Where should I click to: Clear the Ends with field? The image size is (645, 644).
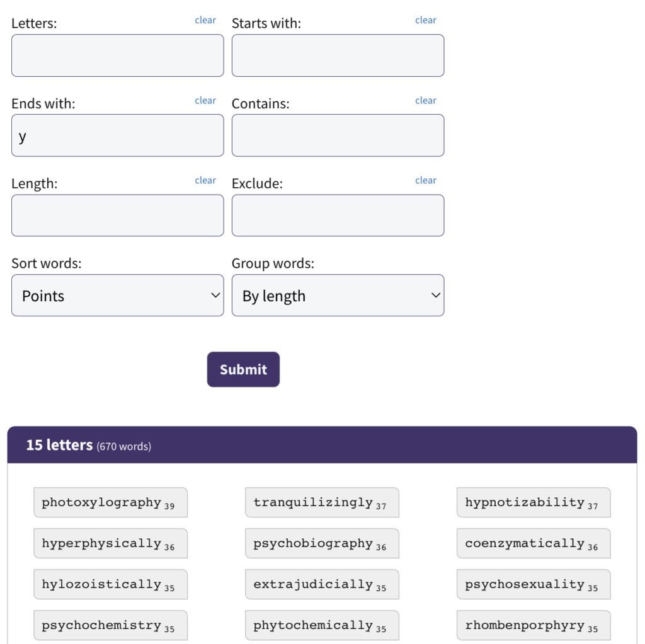click(205, 100)
